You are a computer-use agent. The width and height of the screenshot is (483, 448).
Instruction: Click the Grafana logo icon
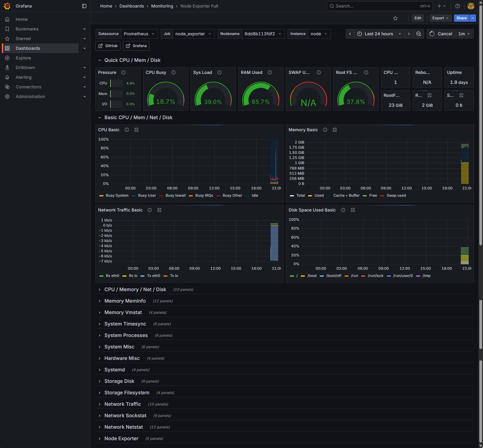coord(7,6)
